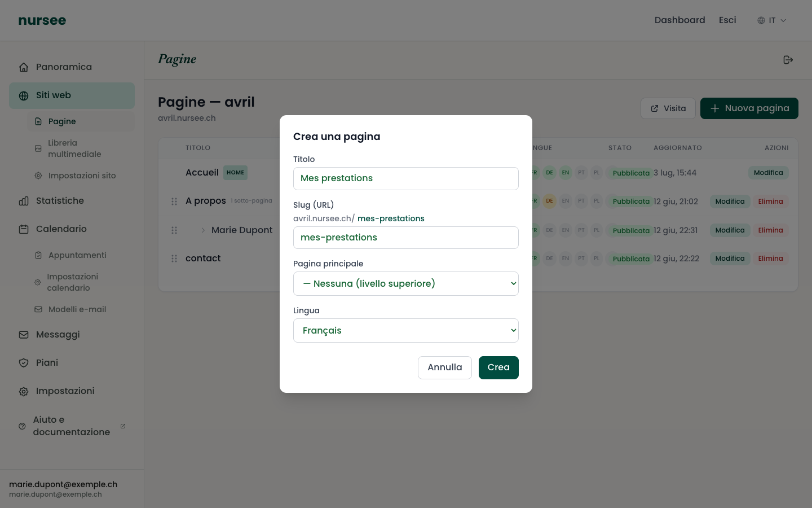Go to Dashboard in top navigation
This screenshot has width=812, height=508.
click(679, 20)
